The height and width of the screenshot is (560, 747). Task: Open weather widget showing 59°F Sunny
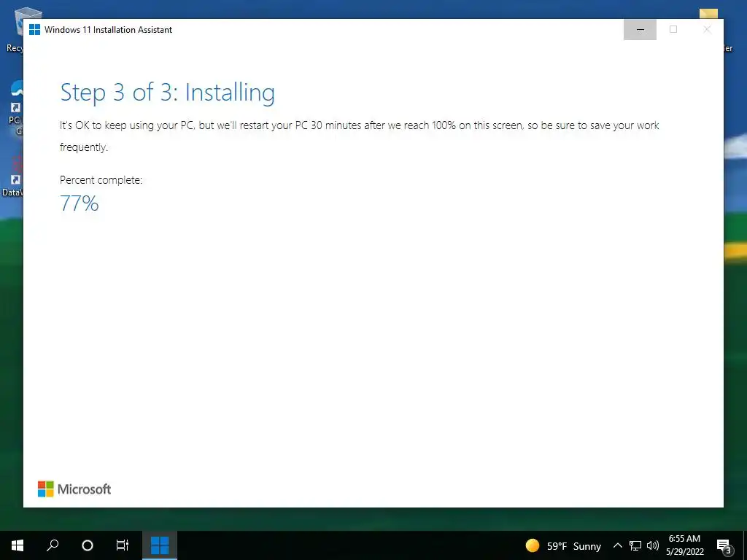[563, 545]
